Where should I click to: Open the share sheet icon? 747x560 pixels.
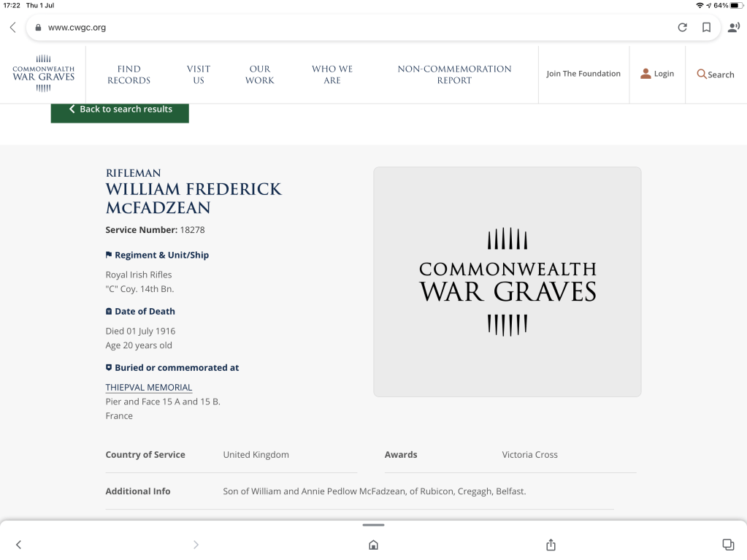551,545
